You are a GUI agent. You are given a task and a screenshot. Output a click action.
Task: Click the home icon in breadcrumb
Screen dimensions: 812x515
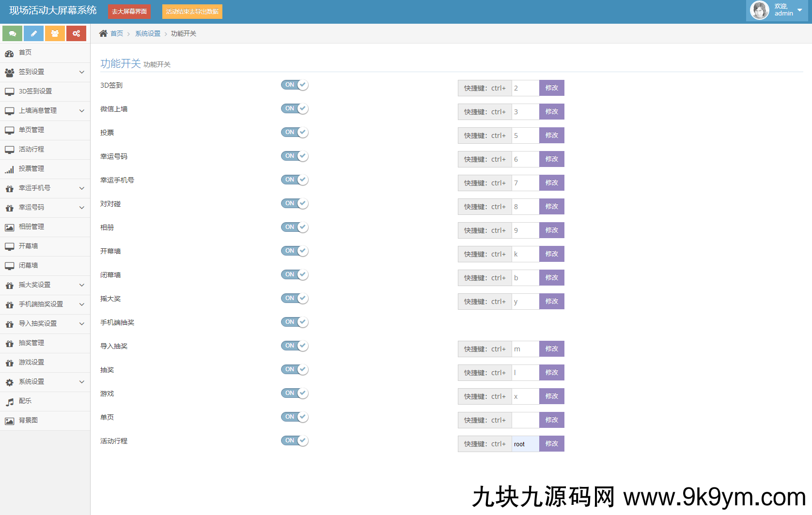[x=103, y=33]
